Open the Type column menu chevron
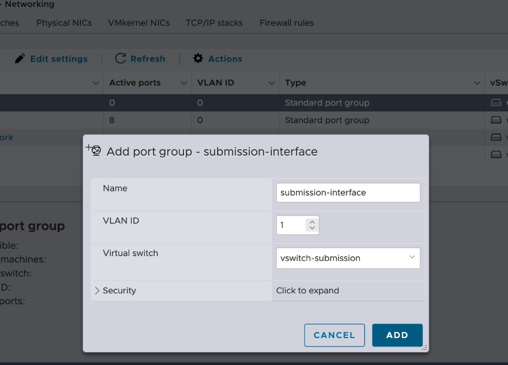The width and height of the screenshot is (508, 365). (x=477, y=83)
